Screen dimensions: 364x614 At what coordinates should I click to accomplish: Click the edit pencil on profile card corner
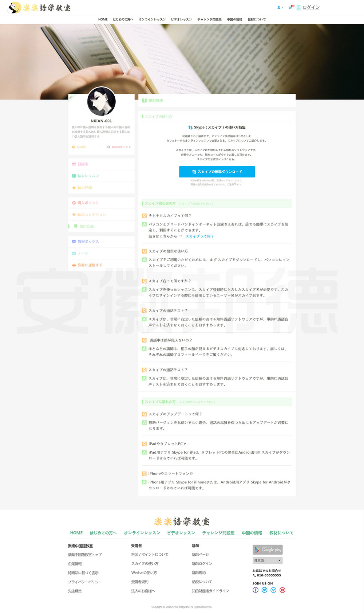pos(71,97)
